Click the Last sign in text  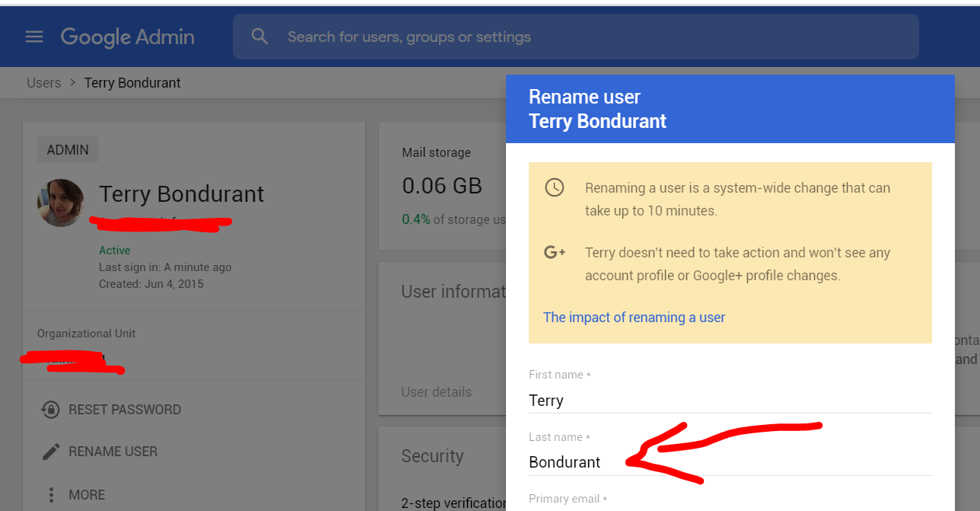tap(165, 267)
